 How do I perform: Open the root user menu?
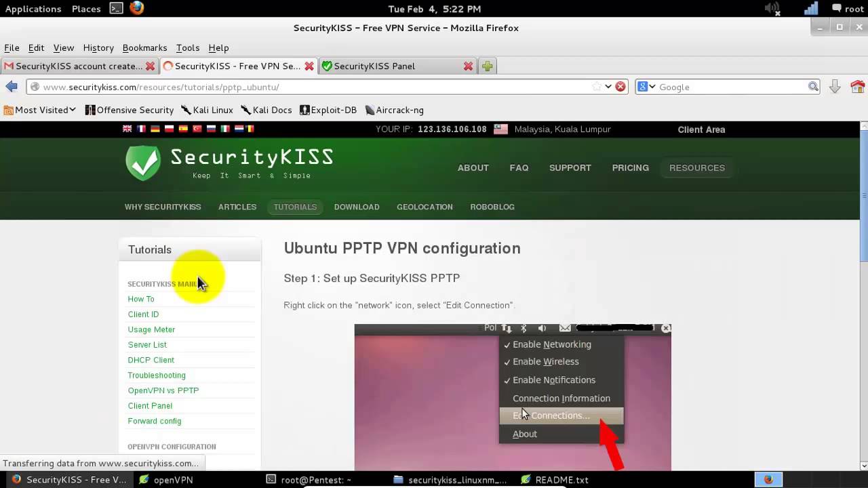(x=848, y=9)
